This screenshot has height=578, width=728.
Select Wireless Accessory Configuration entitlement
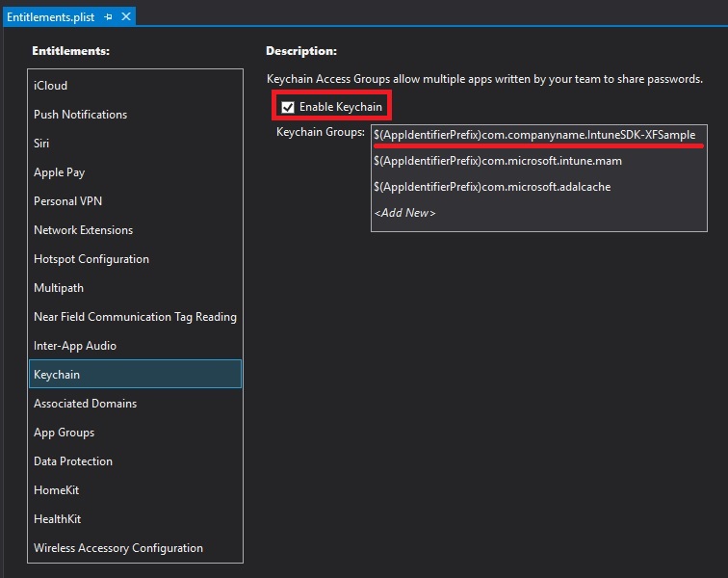[x=135, y=548]
